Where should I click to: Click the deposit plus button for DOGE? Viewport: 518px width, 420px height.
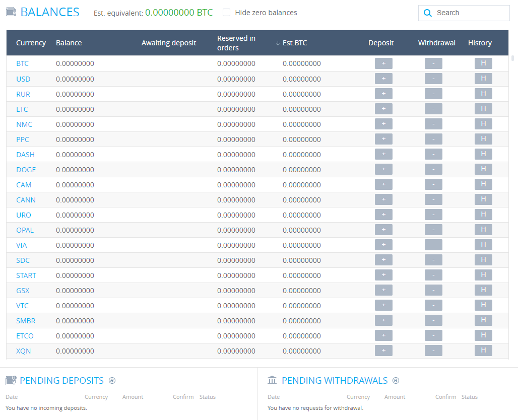[383, 169]
